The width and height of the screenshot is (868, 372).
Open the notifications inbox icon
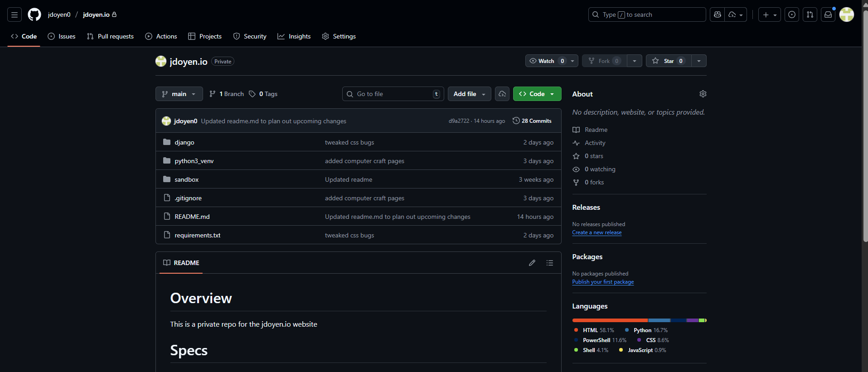click(828, 14)
